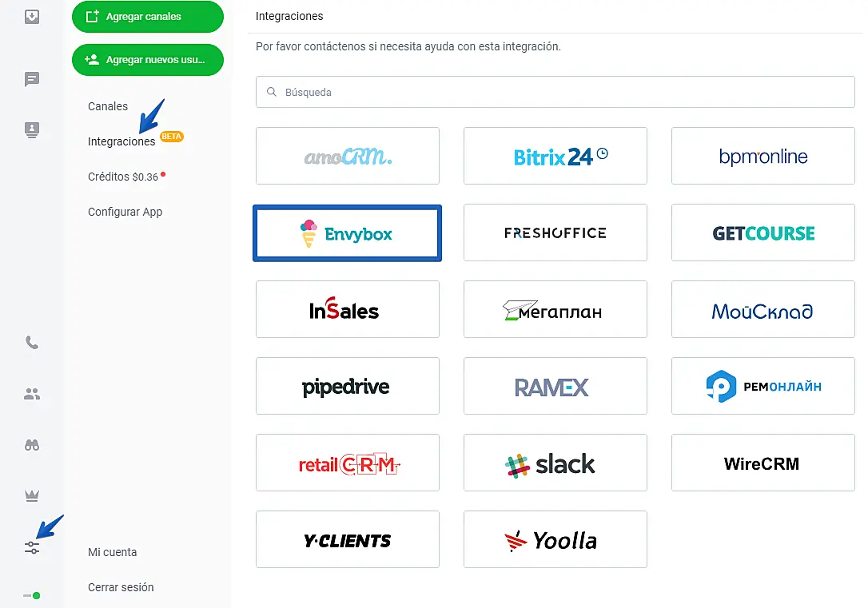
Task: Focus the Búsqueda search field
Action: point(555,92)
